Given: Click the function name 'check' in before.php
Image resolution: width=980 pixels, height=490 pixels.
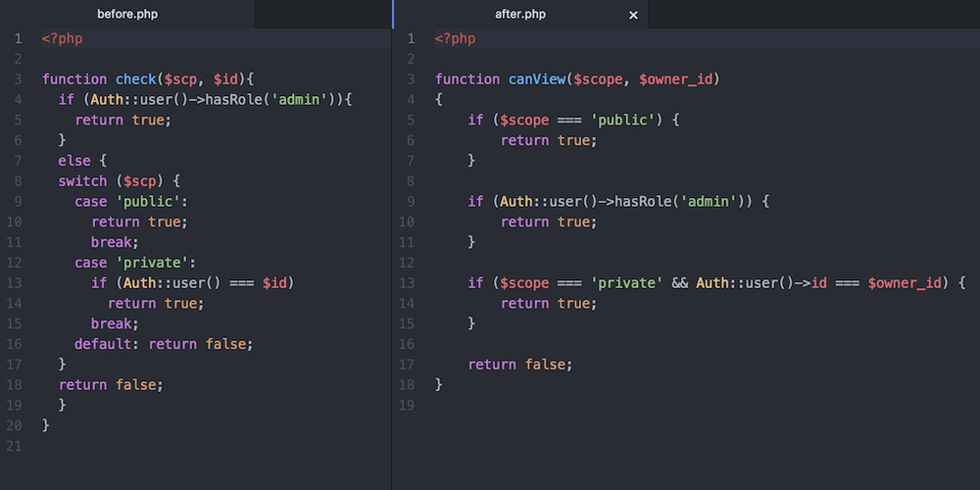Looking at the screenshot, I should [135, 79].
